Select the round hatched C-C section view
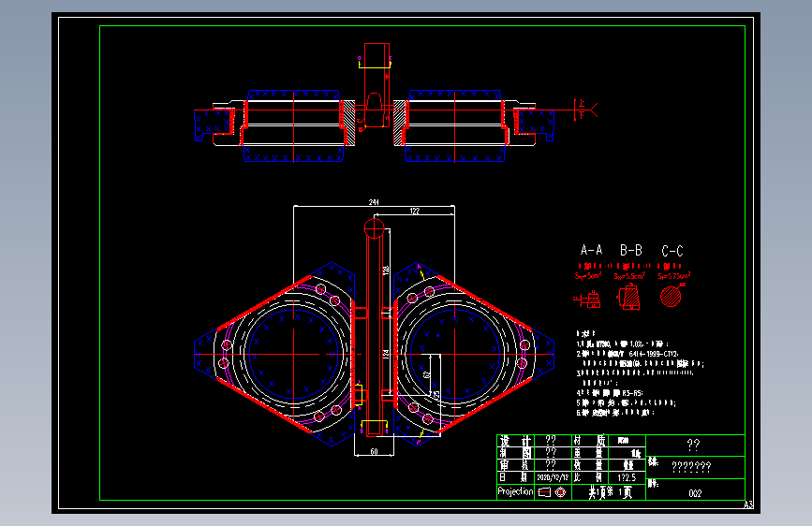Viewport: 812px width, 526px height. [671, 297]
